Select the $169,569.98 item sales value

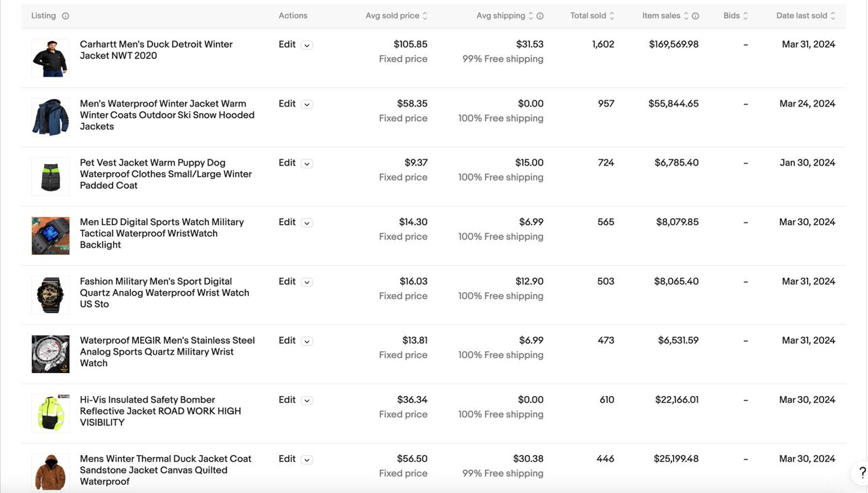[x=673, y=44]
